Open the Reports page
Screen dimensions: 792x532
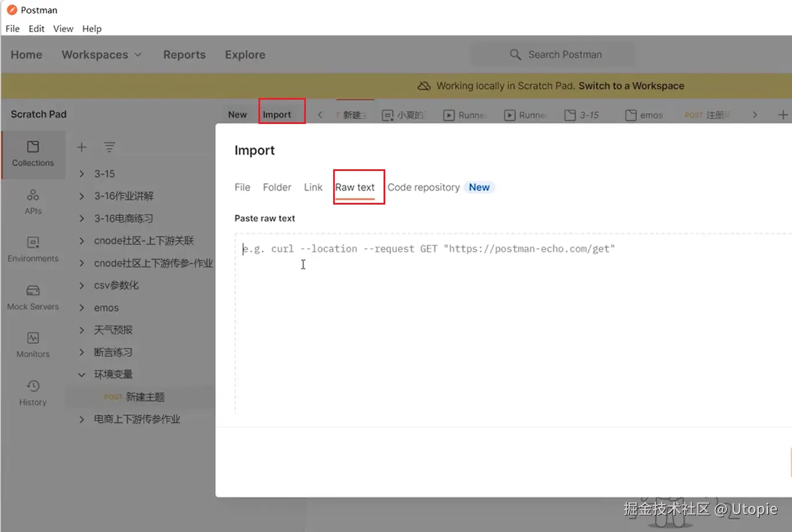184,54
